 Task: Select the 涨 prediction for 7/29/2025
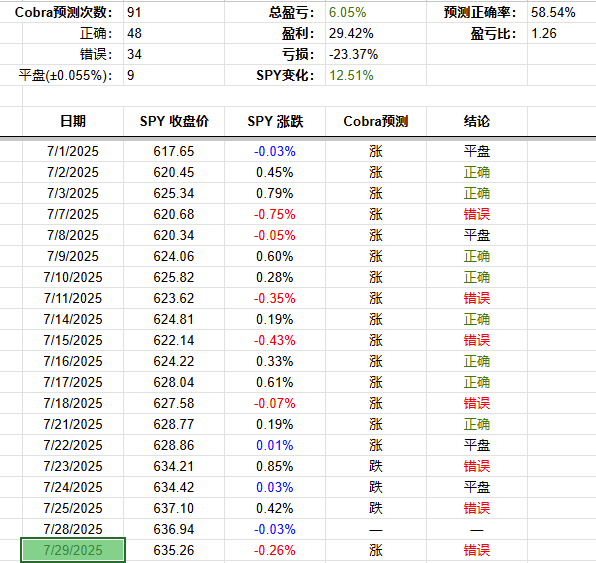point(376,550)
